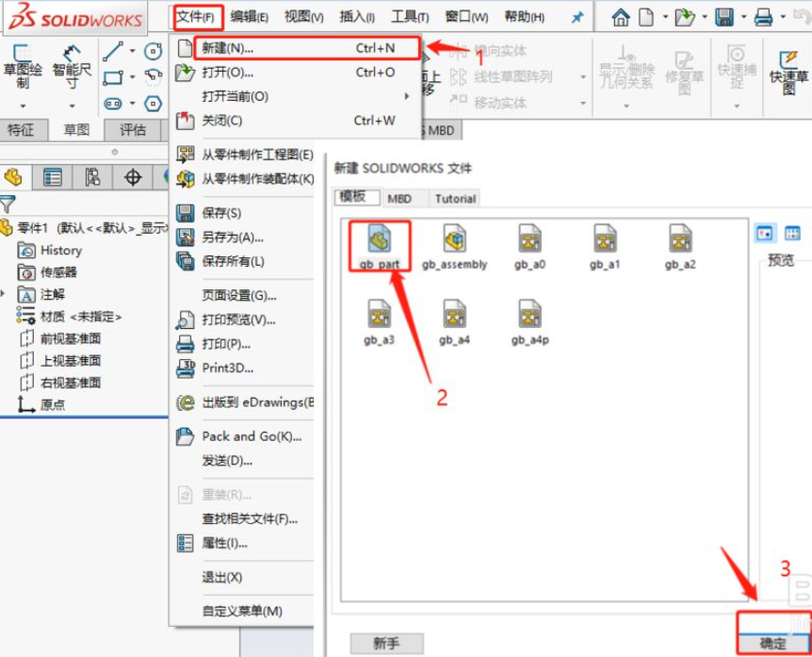Viewport: 812px width, 657px height.
Task: Select the 上视基准面 Top Plane item
Action: click(60, 361)
